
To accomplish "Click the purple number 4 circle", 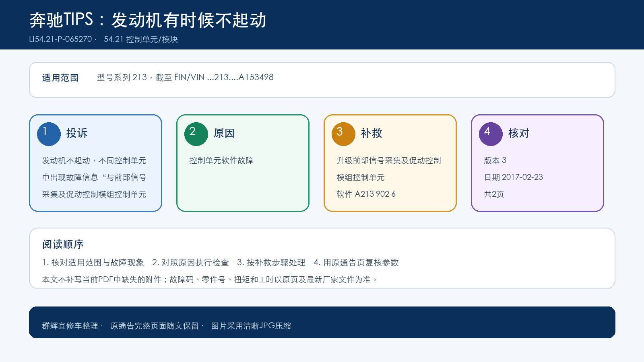I will (x=491, y=134).
